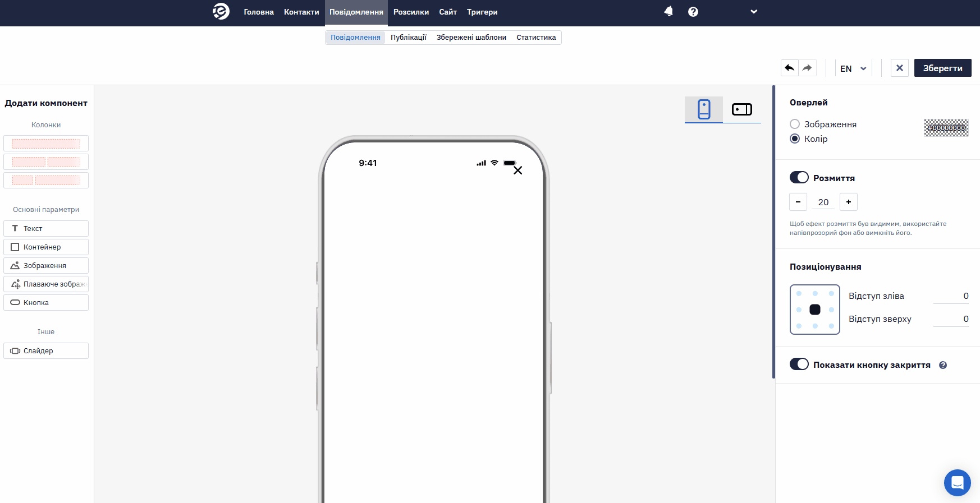The width and height of the screenshot is (980, 503).
Task: Open the Контакти menu
Action: [x=301, y=12]
